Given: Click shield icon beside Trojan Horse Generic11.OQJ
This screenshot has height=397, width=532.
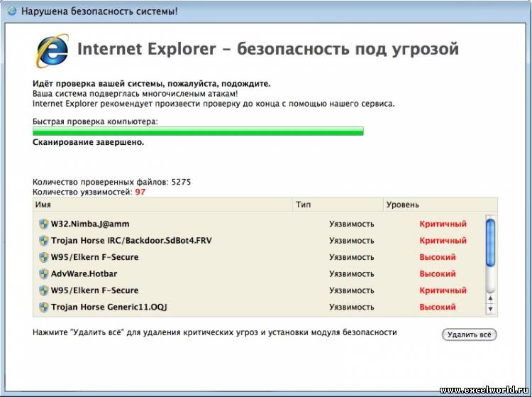Looking at the screenshot, I should click(43, 307).
